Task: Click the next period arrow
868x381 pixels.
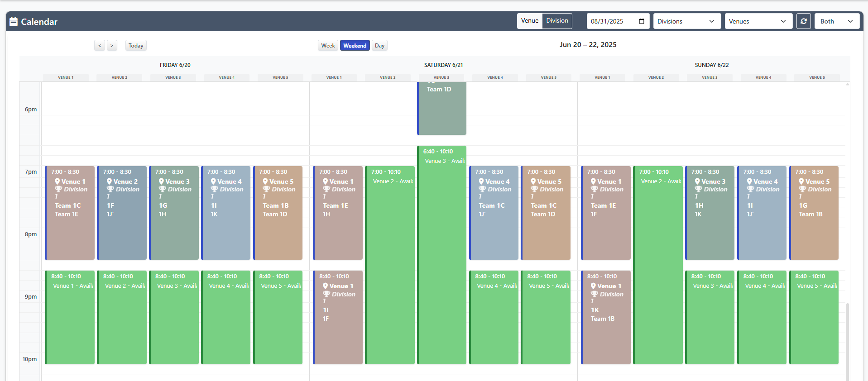Action: click(x=112, y=45)
